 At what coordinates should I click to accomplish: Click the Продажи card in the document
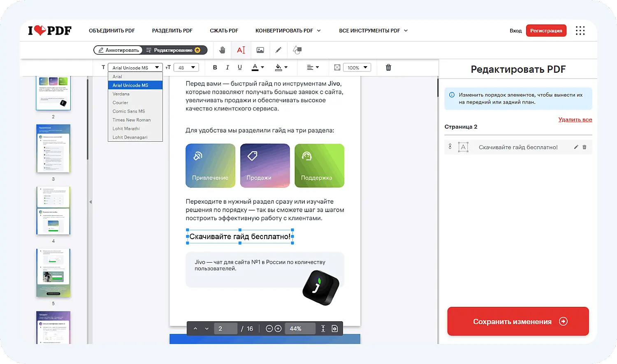coord(265,166)
